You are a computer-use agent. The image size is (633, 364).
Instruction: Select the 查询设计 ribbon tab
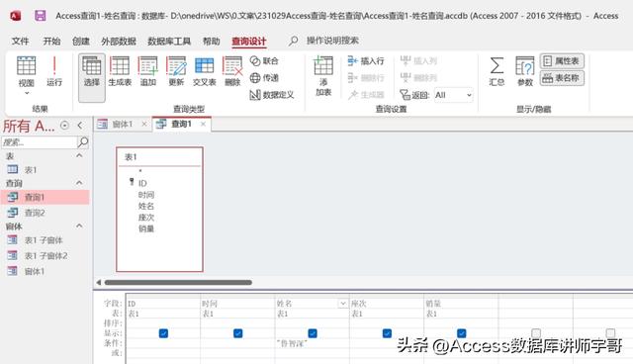pos(248,42)
